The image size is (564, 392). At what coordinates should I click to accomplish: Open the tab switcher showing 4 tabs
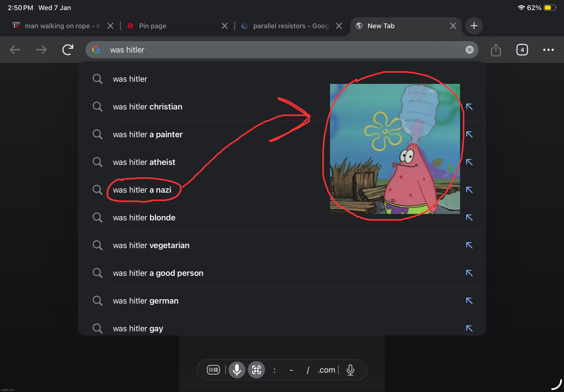coord(522,50)
